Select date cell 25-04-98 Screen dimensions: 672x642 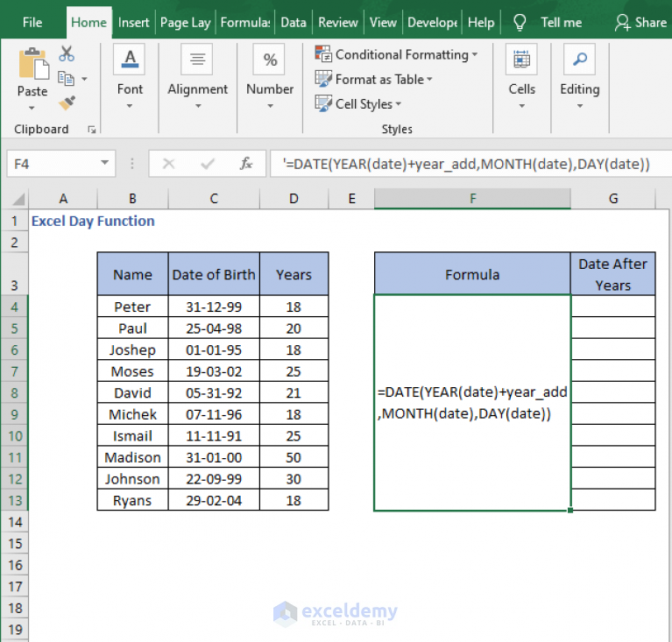(x=214, y=328)
